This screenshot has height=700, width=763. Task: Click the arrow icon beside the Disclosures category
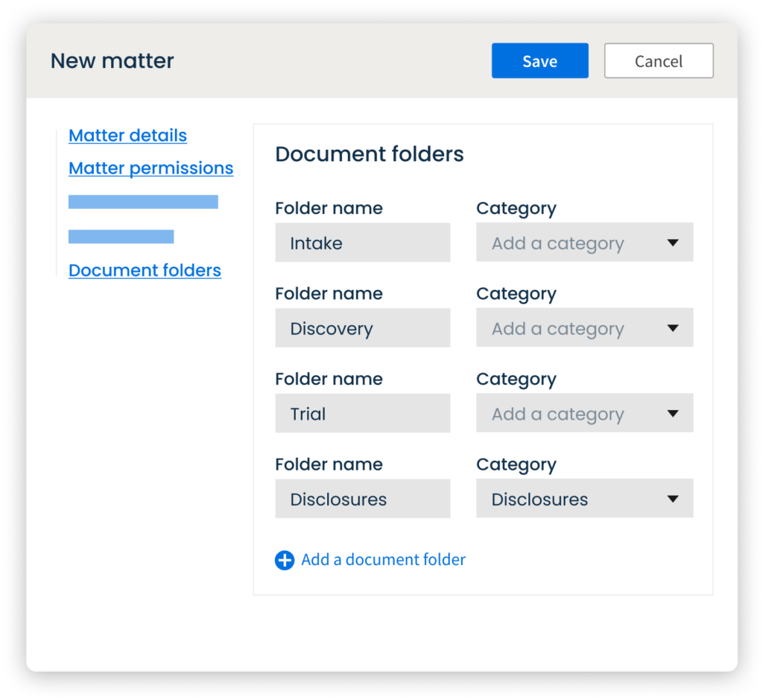[x=673, y=499]
